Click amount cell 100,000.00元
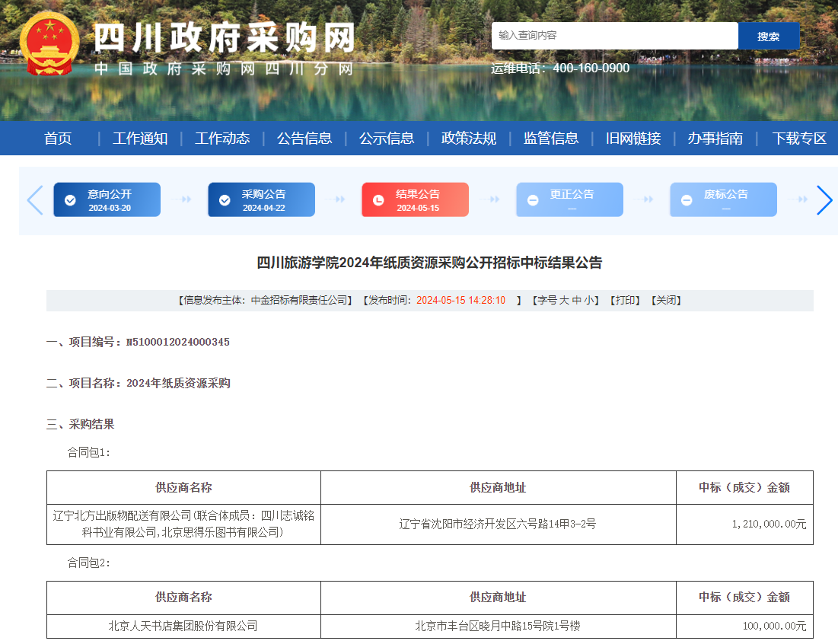 pos(744,626)
